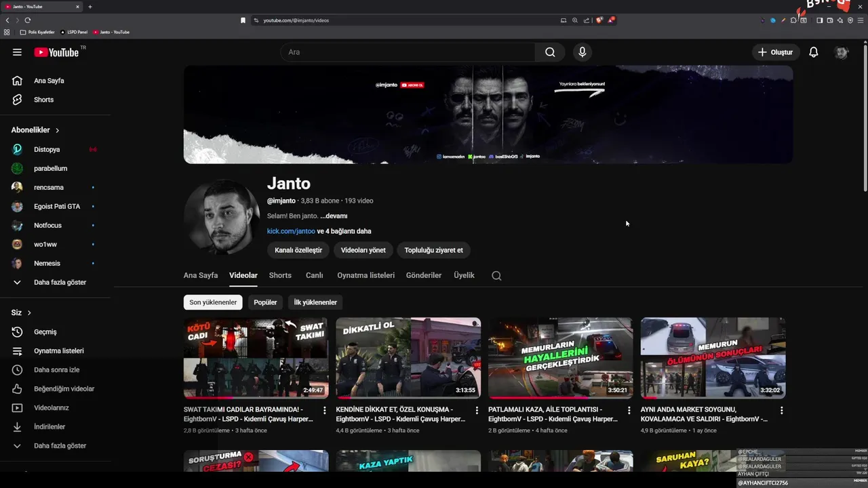The height and width of the screenshot is (488, 868).
Task: Open options for AYNI ANDA MARKET SOYGUNU video
Action: 781,411
